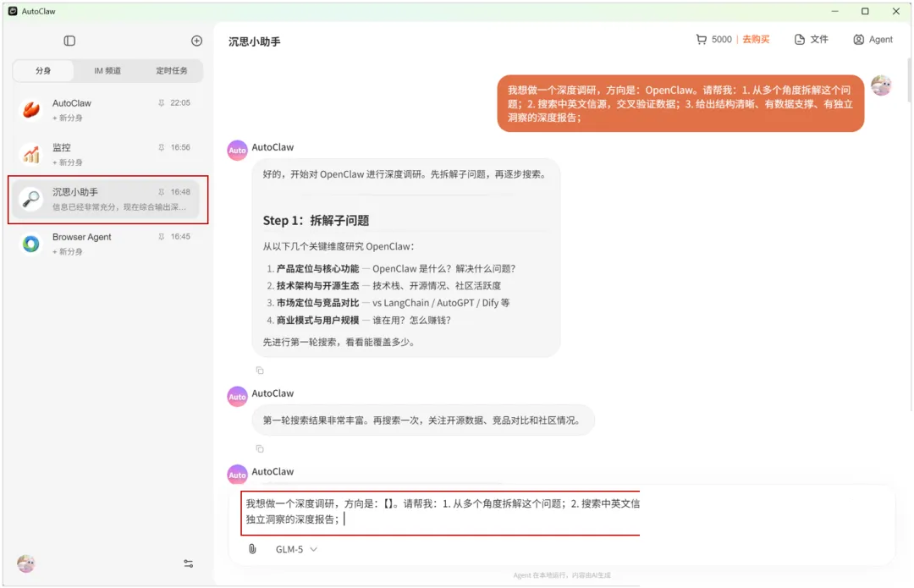Image resolution: width=914 pixels, height=588 pixels.
Task: Click the Step 1：拆解子问题 heading
Action: (316, 220)
